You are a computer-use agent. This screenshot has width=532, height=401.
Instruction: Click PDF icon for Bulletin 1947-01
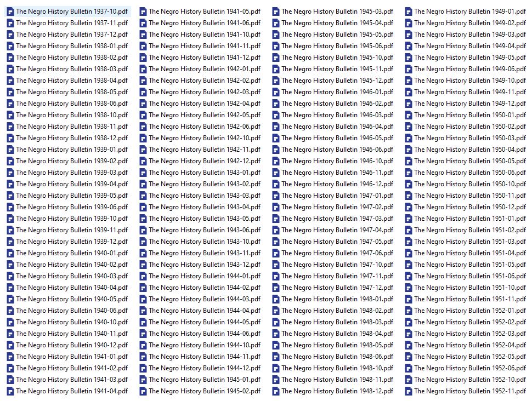pyautogui.click(x=275, y=196)
